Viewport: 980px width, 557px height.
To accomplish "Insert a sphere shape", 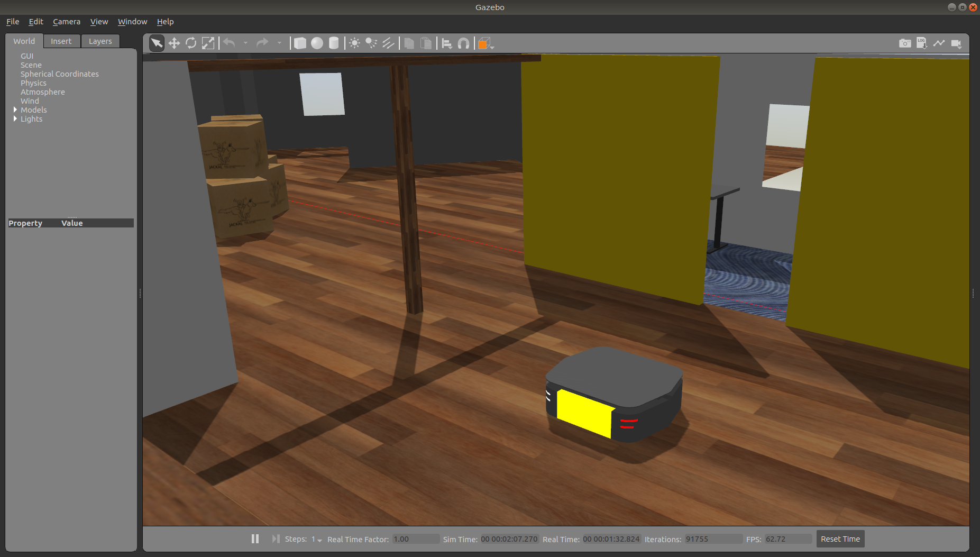I will click(317, 43).
